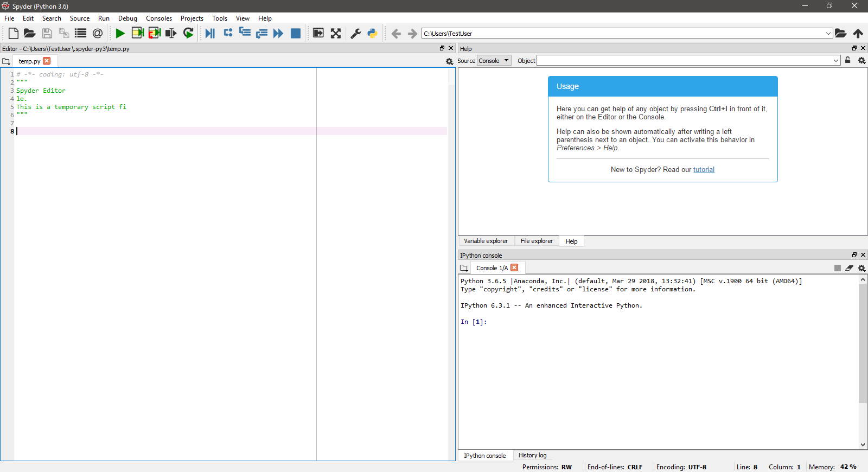
Task: Go forward to next cursor position
Action: pos(412,34)
